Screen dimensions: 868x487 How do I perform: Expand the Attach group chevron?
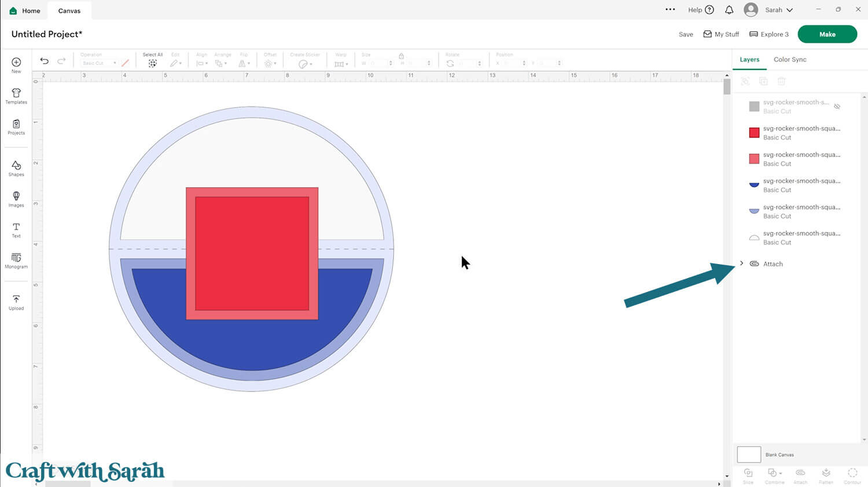[x=742, y=263]
